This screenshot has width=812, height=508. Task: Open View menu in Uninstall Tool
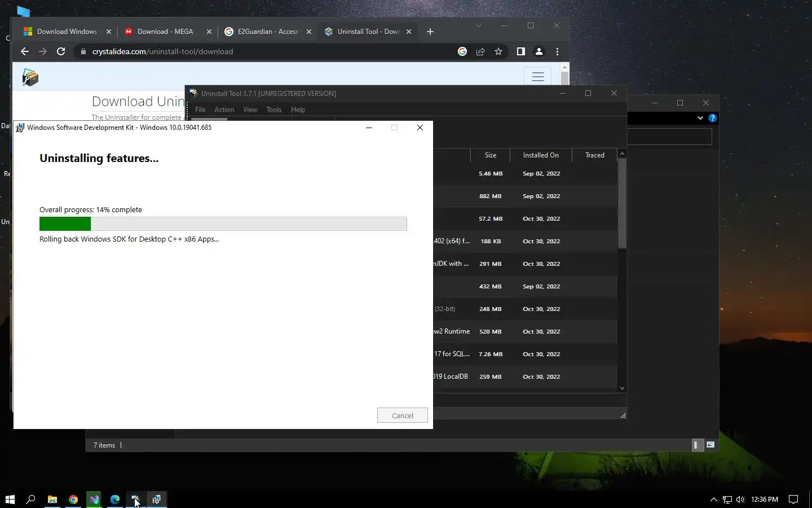click(250, 110)
